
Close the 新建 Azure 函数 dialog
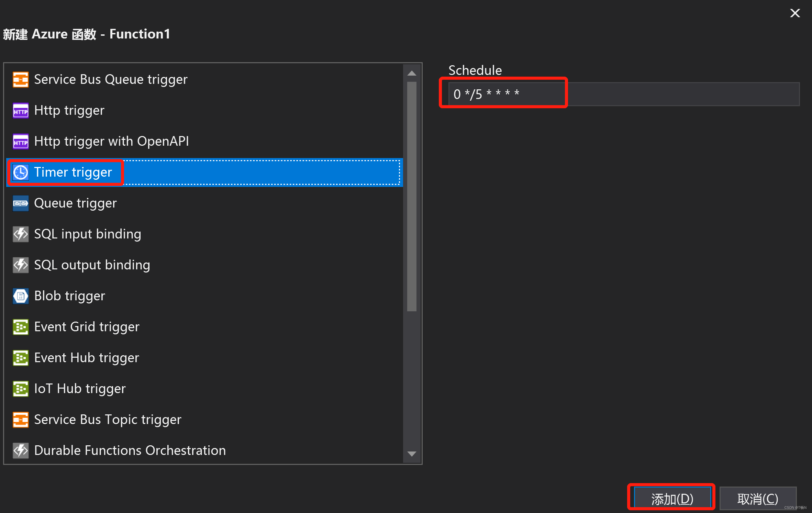795,13
